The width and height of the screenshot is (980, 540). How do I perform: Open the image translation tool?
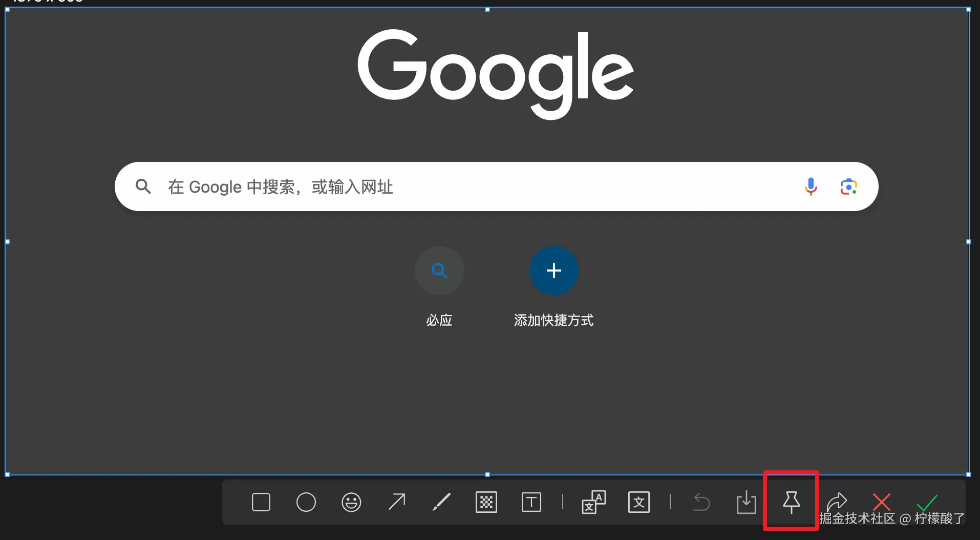[593, 502]
